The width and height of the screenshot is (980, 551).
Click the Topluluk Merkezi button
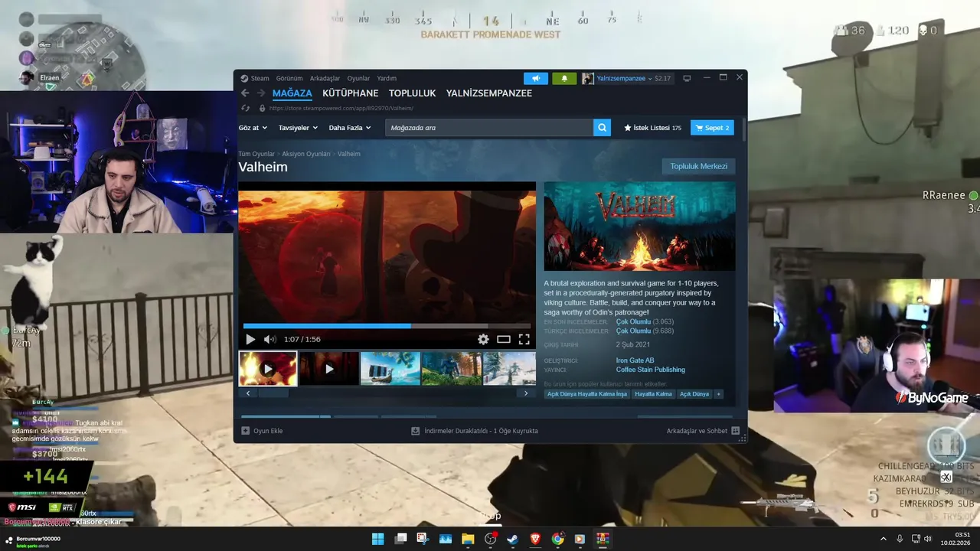pyautogui.click(x=699, y=166)
